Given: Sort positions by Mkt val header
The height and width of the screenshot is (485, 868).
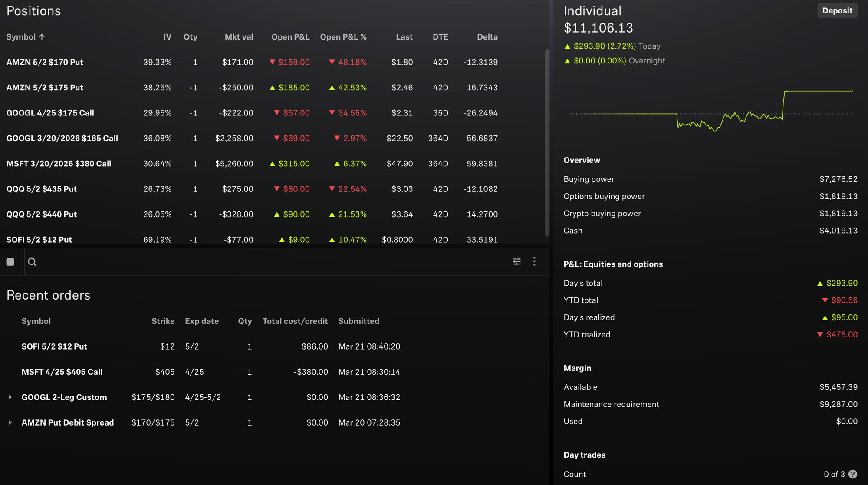Looking at the screenshot, I should pyautogui.click(x=239, y=37).
